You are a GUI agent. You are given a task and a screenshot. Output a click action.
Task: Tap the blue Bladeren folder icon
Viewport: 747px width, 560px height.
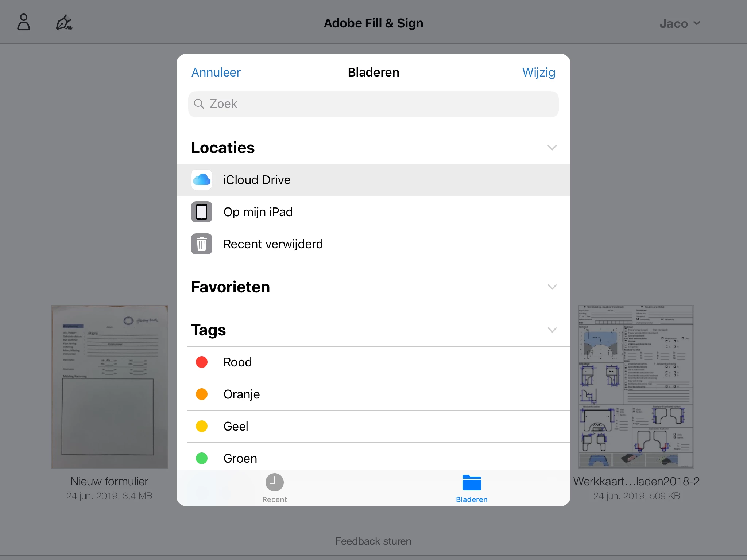click(472, 483)
